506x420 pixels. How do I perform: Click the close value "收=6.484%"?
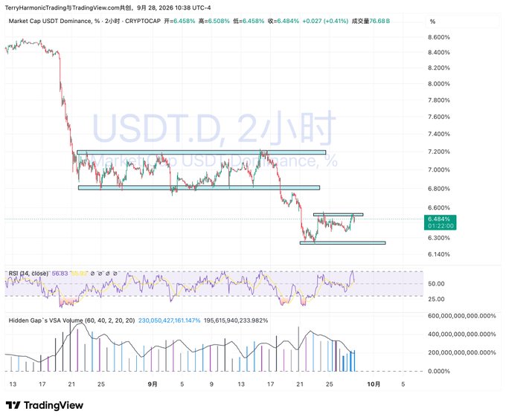coord(283,21)
